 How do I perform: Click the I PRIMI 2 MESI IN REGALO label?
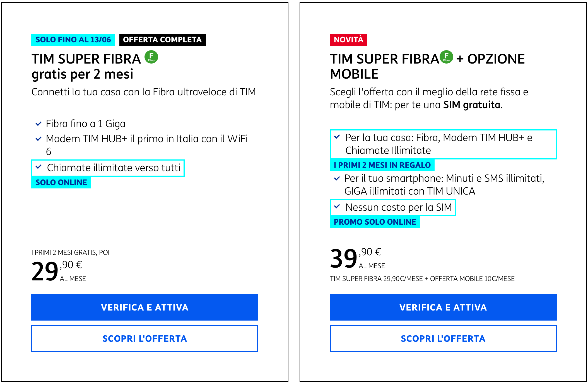pyautogui.click(x=382, y=165)
